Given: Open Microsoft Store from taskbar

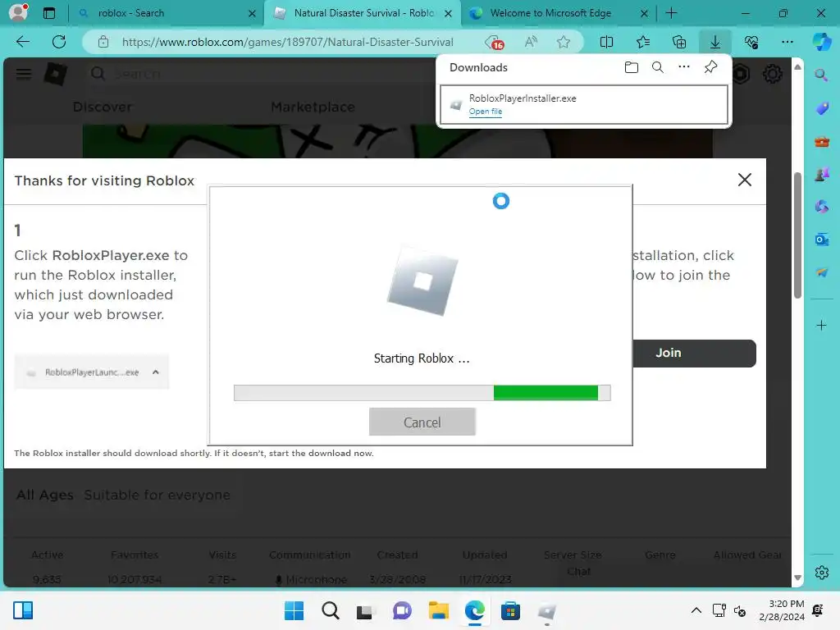Looking at the screenshot, I should pos(510,610).
